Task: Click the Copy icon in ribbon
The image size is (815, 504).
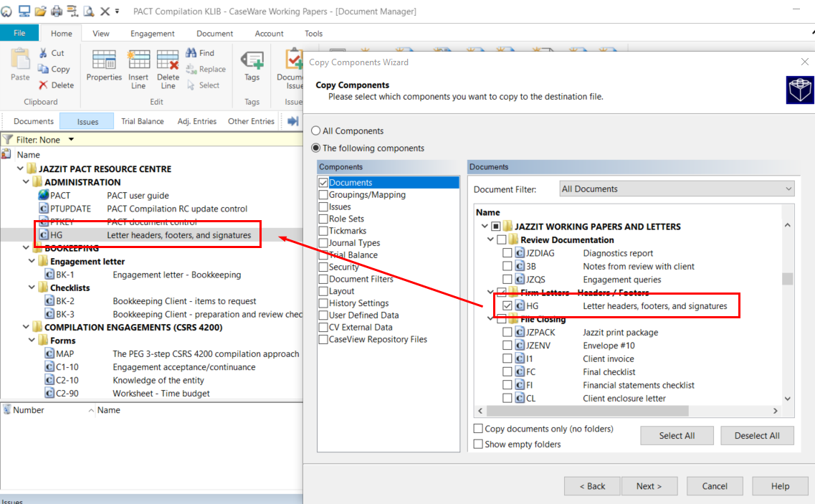Action: (43, 69)
